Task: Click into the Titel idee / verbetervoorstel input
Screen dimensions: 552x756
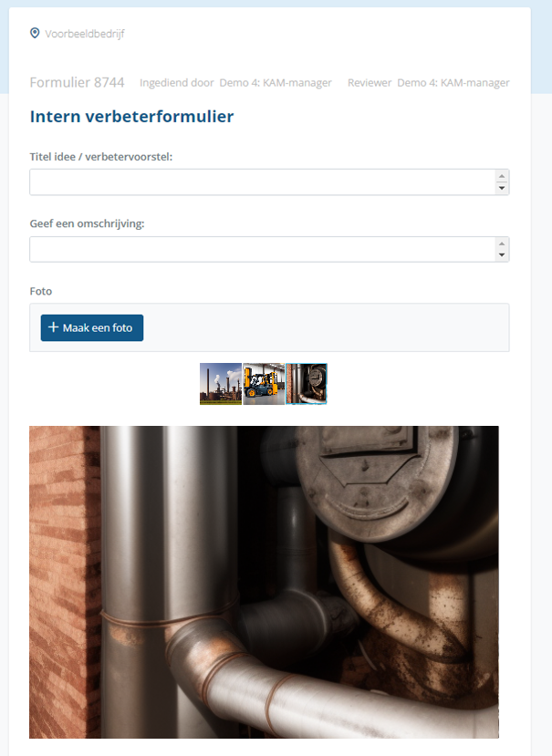Action: tap(262, 181)
